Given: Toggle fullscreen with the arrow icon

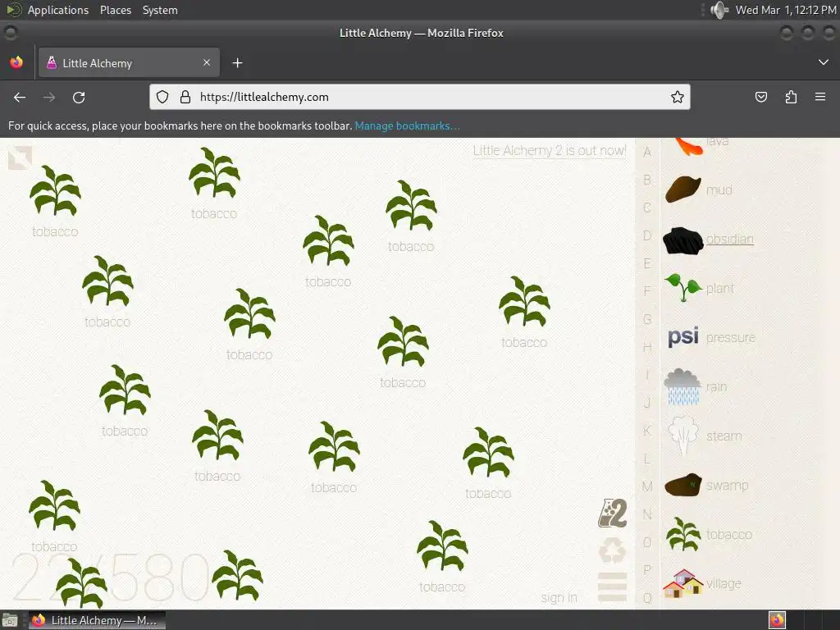Looking at the screenshot, I should click(x=21, y=158).
